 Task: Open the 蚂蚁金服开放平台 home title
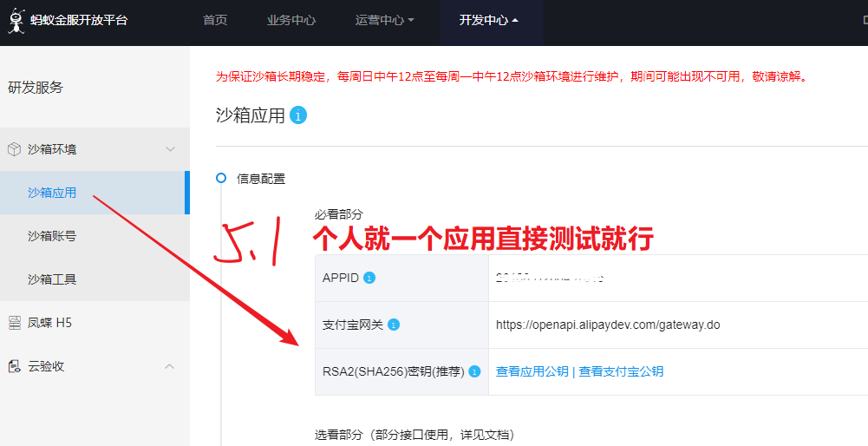79,21
